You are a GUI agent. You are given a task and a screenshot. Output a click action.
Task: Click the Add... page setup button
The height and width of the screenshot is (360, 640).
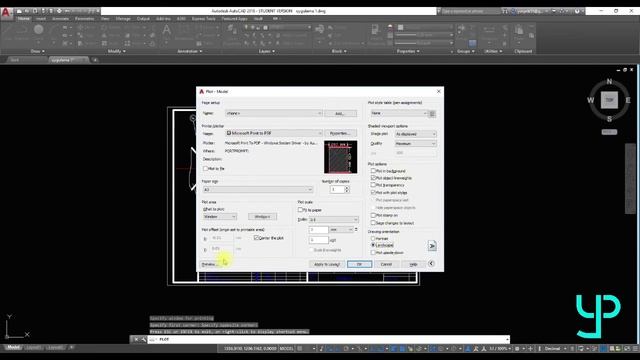pos(340,113)
